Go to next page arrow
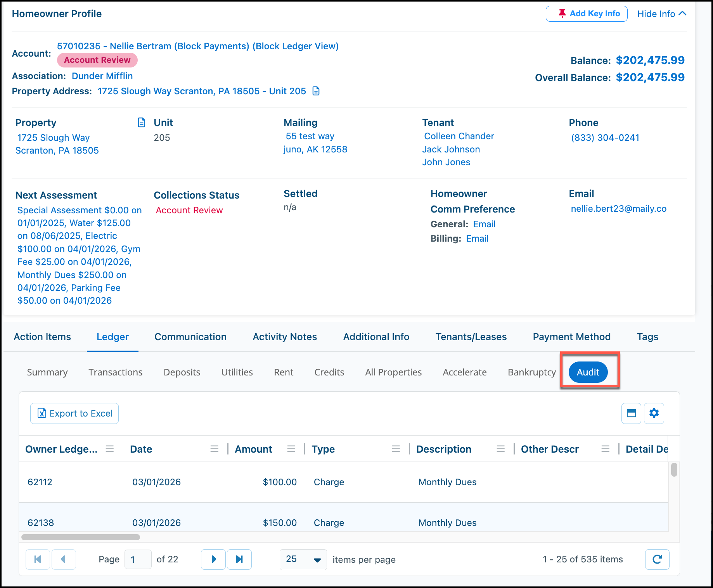This screenshot has height=588, width=713. (213, 559)
